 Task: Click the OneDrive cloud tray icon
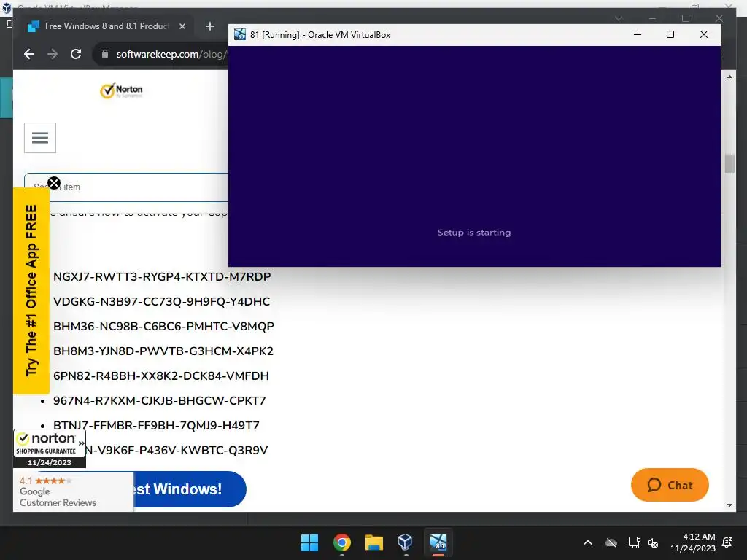click(611, 542)
